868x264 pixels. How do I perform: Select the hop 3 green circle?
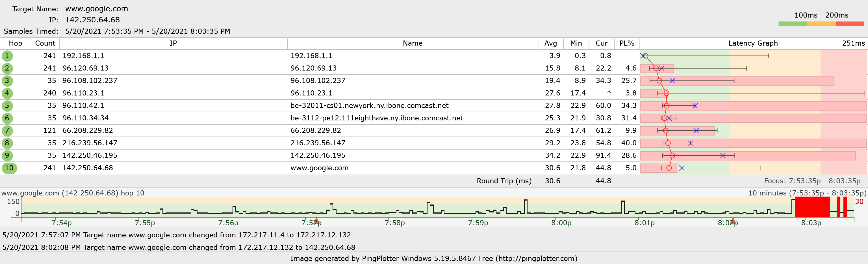pyautogui.click(x=7, y=81)
